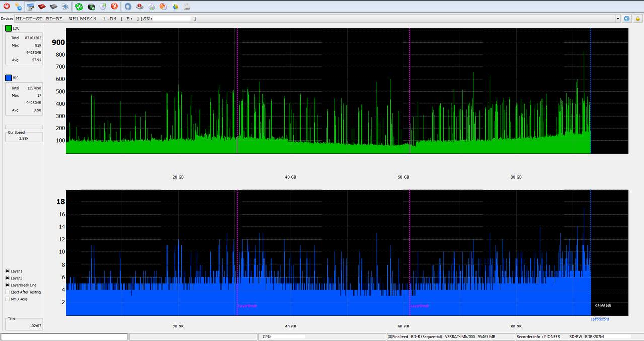The image size is (644, 341).
Task: Click second LayerBreak label in BIS graph
Action: click(420, 306)
